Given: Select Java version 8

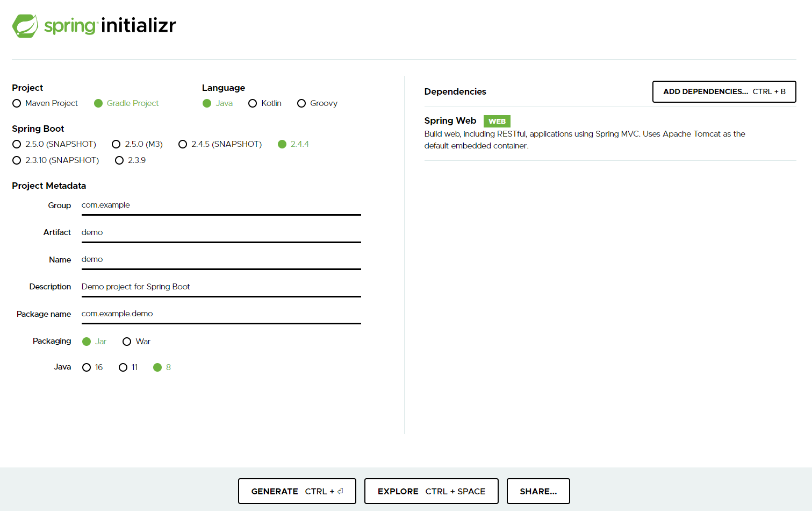Looking at the screenshot, I should (162, 367).
